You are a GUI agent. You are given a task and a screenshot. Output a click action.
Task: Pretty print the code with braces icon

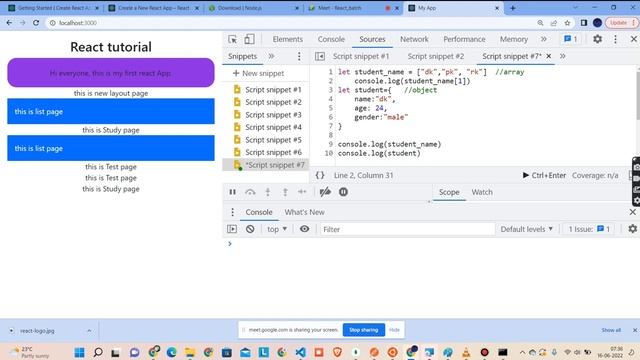click(x=320, y=176)
